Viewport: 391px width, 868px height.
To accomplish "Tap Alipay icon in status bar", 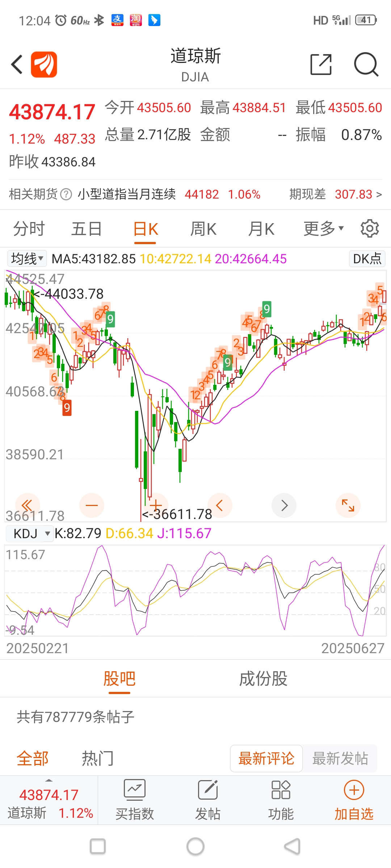I will tap(117, 20).
